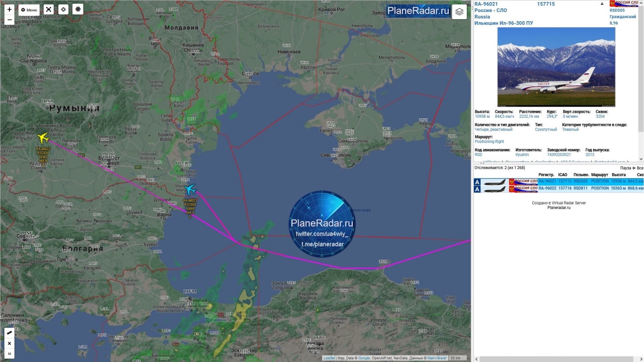Screen dimensions: 644x362
Task: Zoom out the map with minus button
Action: [10, 20]
